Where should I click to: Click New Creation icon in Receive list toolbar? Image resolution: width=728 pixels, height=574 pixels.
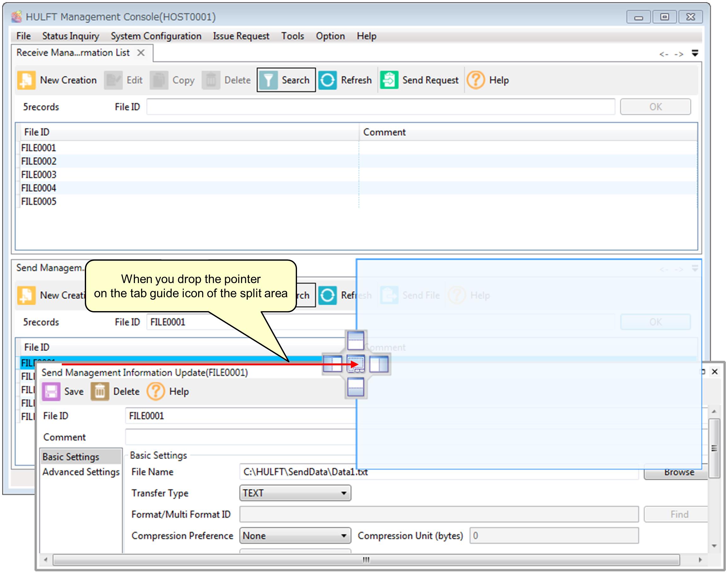26,80
